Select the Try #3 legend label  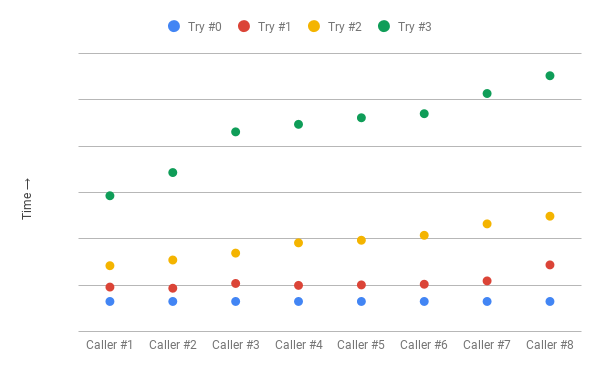coord(415,27)
